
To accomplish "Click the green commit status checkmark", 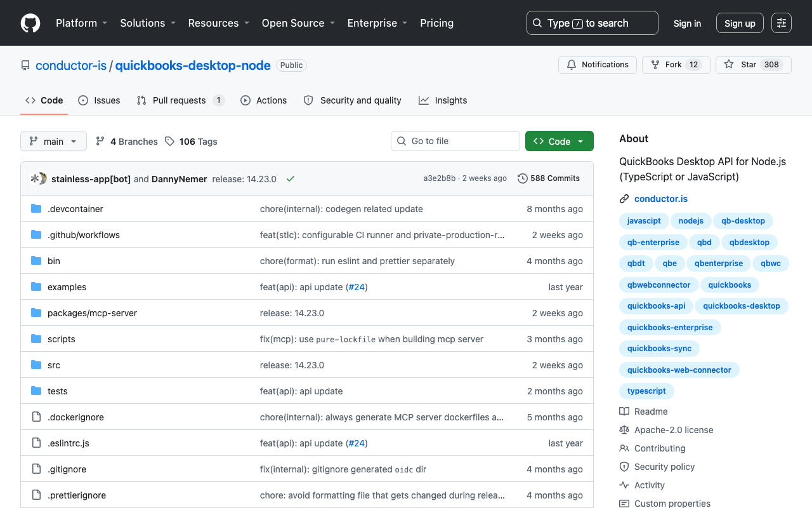I will (291, 179).
